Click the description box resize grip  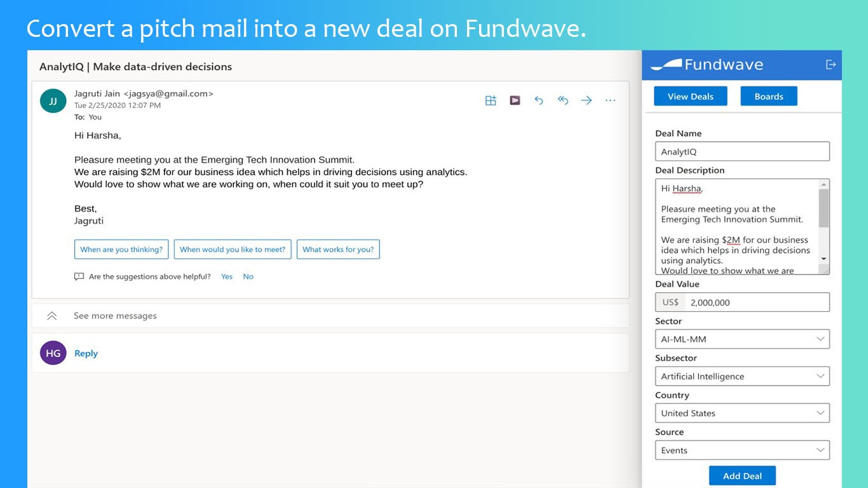(x=825, y=270)
